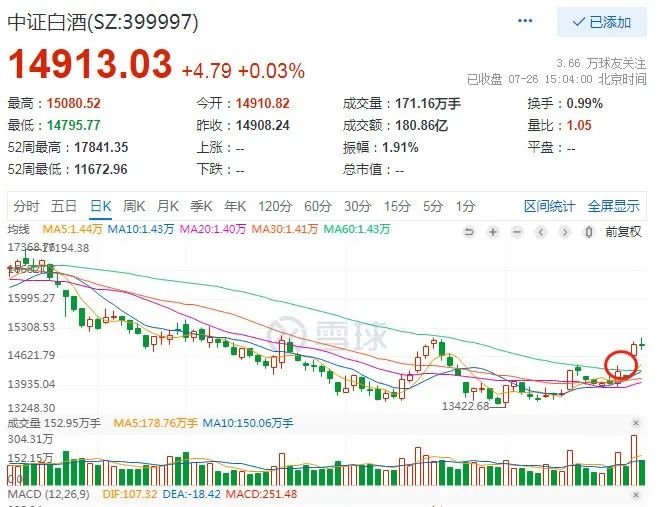Image resolution: width=665 pixels, height=507 pixels.
Task: Select the 季K chart tab
Action: (x=201, y=206)
